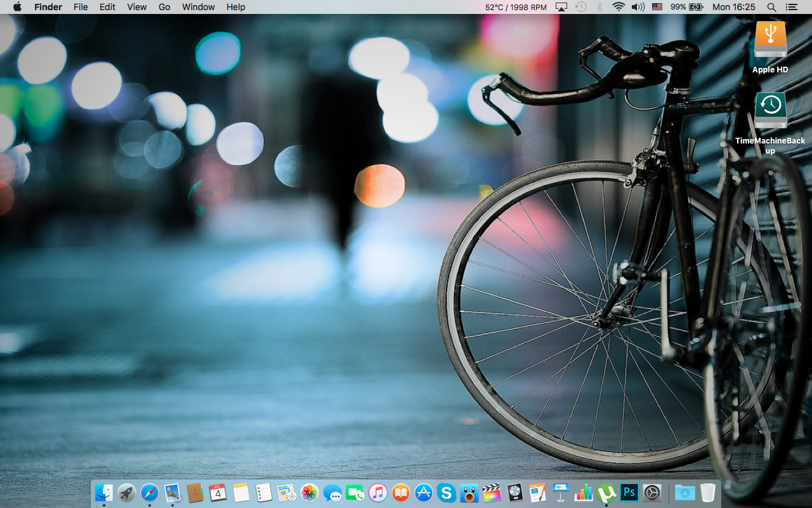Viewport: 812px width, 508px height.
Task: Open the Mail stamp icon in Dock
Action: pos(173,492)
